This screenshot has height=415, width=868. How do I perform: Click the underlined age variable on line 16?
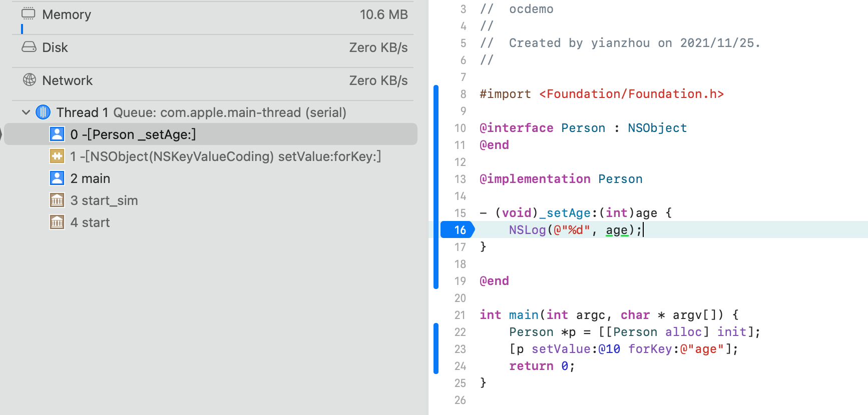(616, 230)
